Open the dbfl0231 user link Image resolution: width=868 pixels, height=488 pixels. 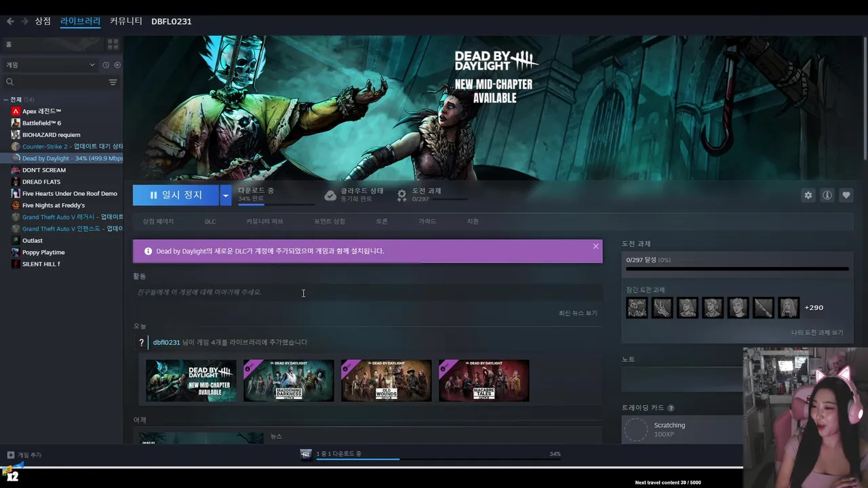pos(166,342)
